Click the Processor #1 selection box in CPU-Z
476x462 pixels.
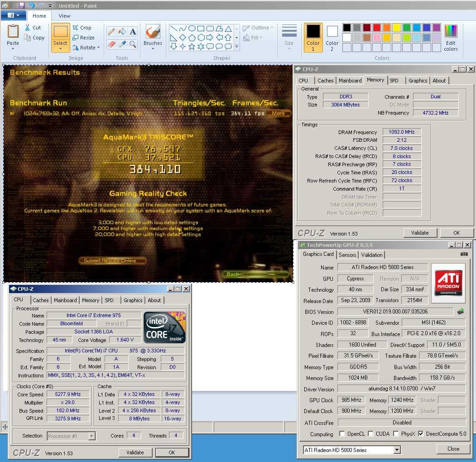point(71,436)
